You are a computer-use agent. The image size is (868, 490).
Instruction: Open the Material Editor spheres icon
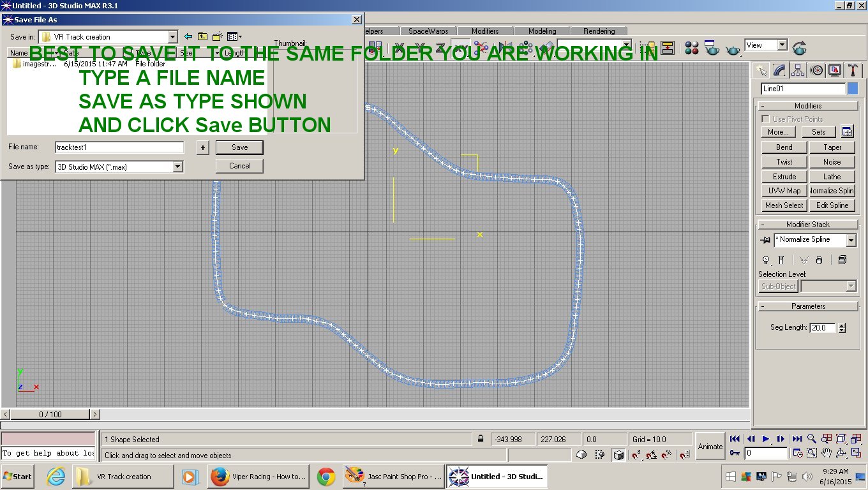(692, 48)
